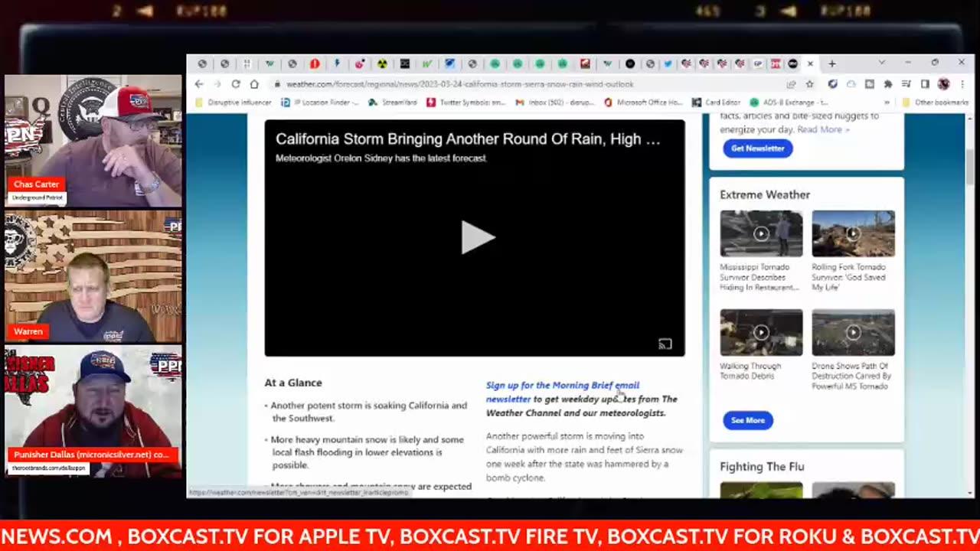Open the Chrome three-dot menu
980x551 pixels.
963,84
